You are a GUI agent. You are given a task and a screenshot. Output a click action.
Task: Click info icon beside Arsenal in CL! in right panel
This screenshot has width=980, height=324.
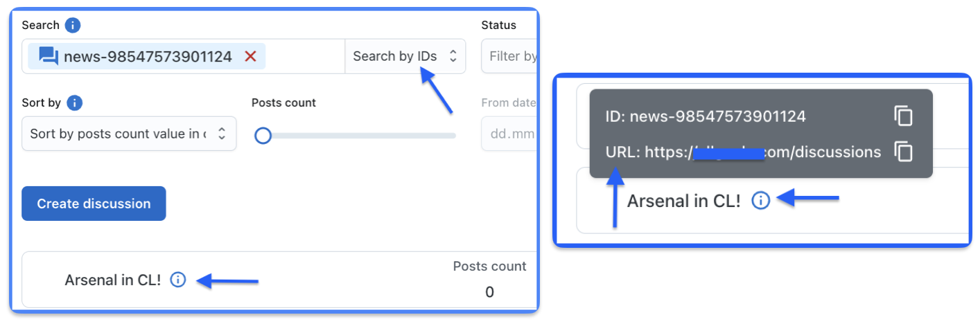[761, 201]
